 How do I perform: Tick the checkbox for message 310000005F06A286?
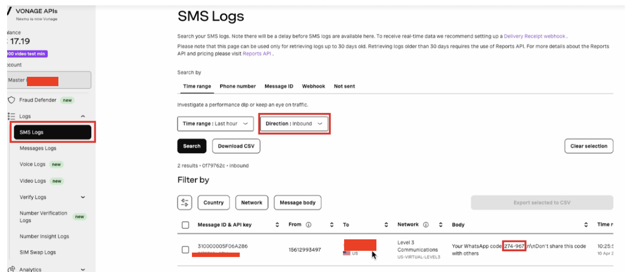(186, 250)
